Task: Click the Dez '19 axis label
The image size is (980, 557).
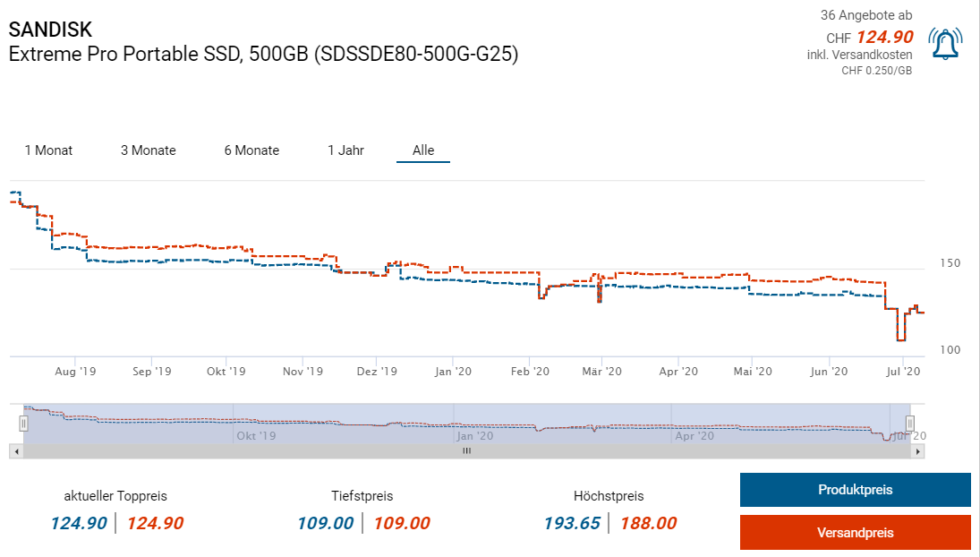Action: (x=377, y=372)
